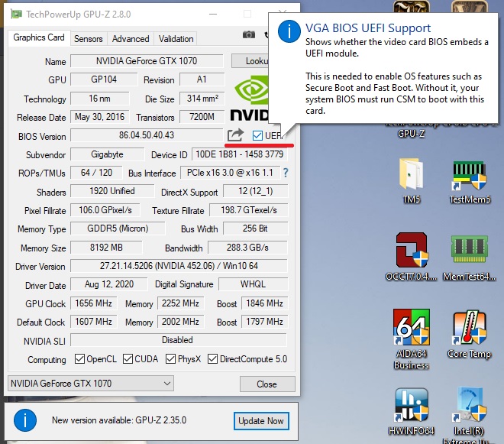Click the NVIDIA SLI Disabled field

tap(179, 340)
